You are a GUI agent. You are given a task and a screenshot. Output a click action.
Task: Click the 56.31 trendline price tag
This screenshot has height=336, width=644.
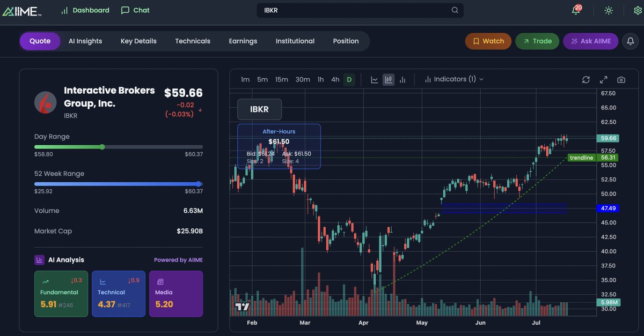[608, 158]
